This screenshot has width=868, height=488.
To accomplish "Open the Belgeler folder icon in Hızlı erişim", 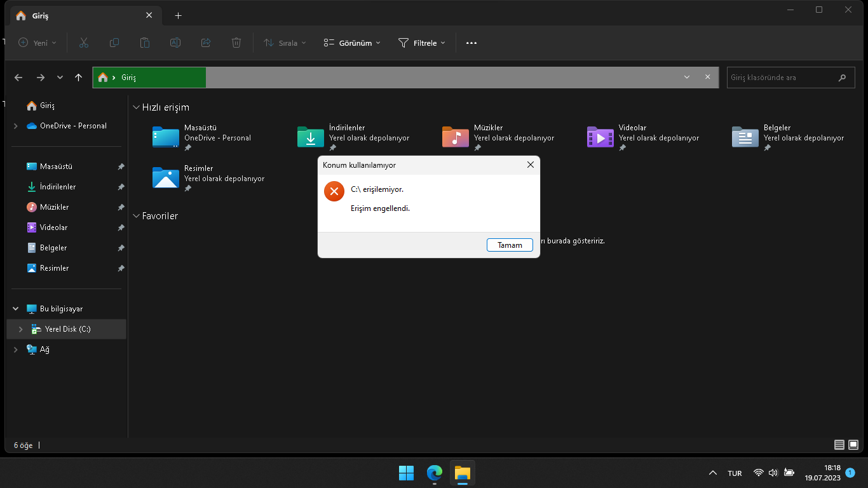I will pyautogui.click(x=745, y=137).
